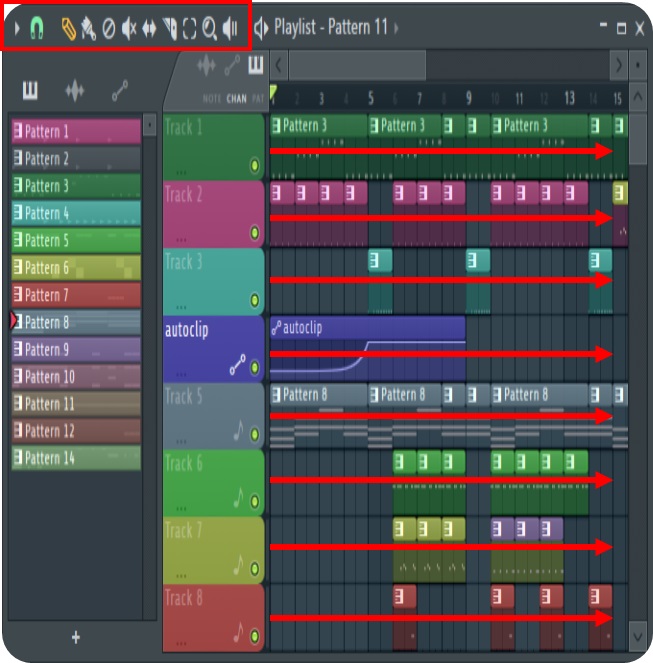
Task: Select the Paint brush tool
Action: tap(88, 29)
